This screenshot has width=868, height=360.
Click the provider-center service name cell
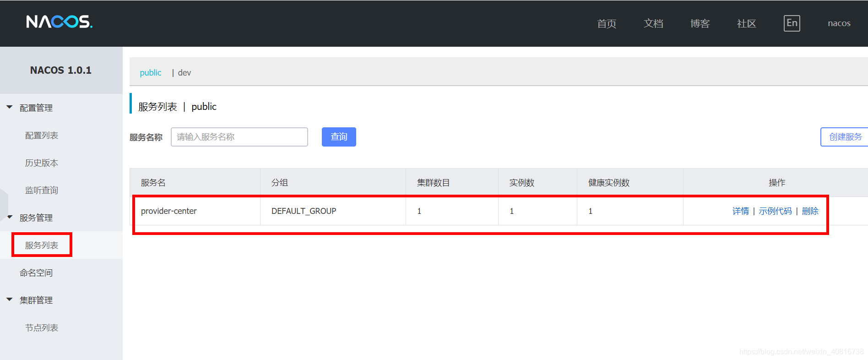click(x=195, y=211)
